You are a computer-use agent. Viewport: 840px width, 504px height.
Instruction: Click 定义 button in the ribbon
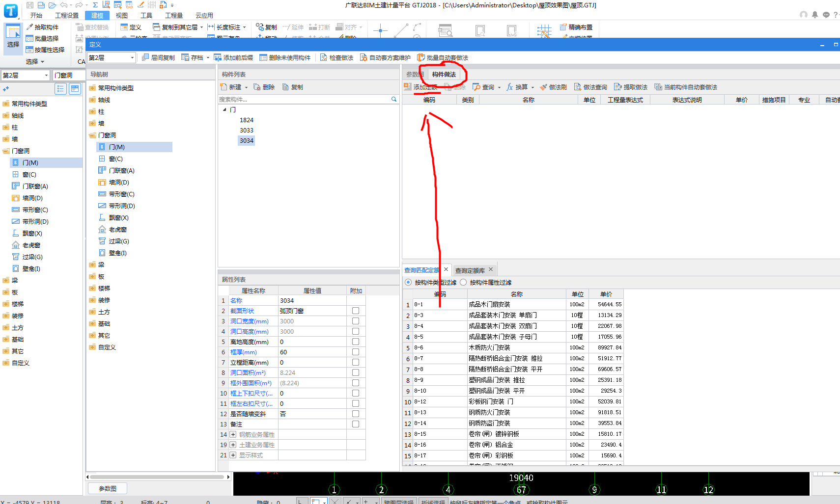click(131, 27)
